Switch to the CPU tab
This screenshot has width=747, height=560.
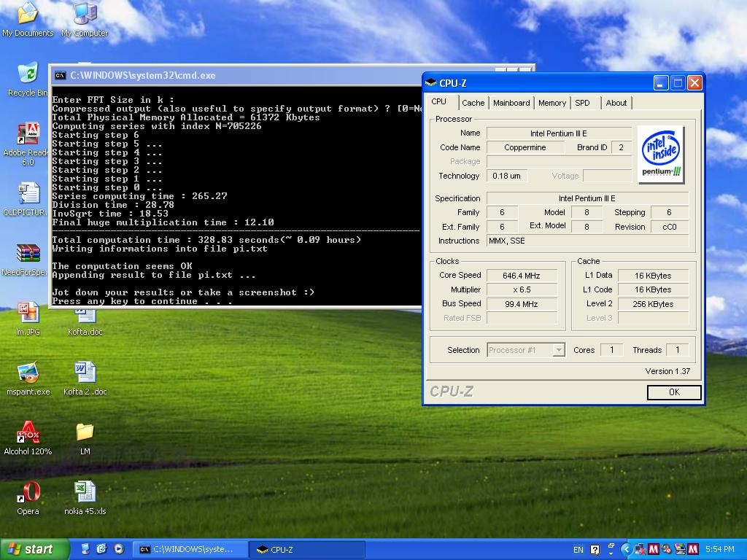pyautogui.click(x=438, y=102)
